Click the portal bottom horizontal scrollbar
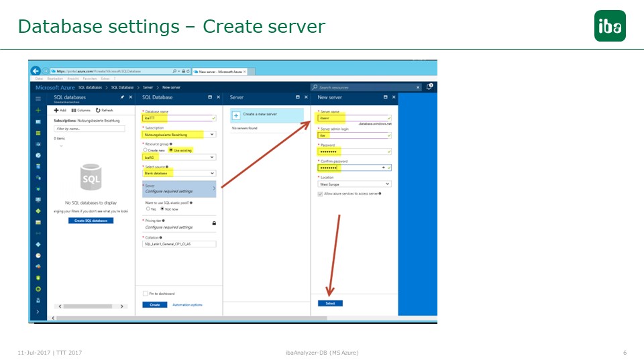 click(191, 318)
